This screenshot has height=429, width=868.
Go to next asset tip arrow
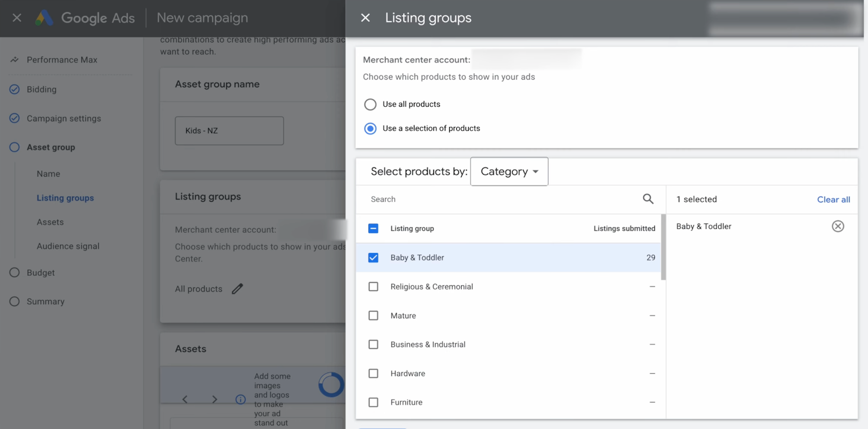[215, 400]
